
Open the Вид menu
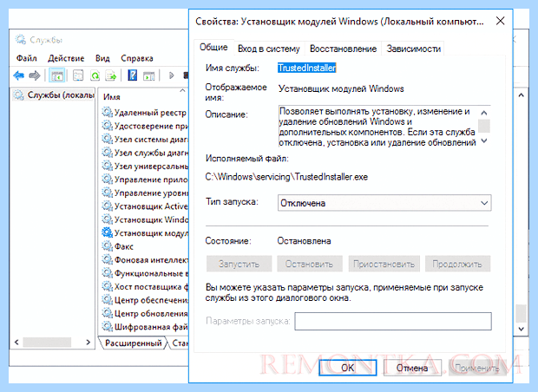click(102, 58)
